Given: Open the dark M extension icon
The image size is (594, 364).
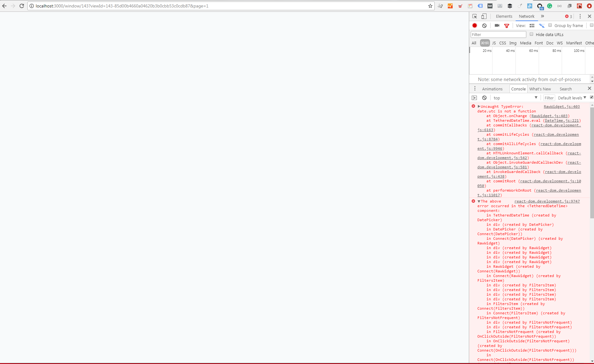Looking at the screenshot, I should (x=490, y=6).
